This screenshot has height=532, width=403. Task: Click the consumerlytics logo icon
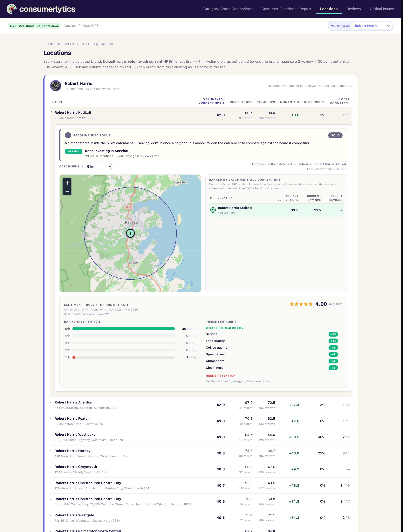(11, 9)
